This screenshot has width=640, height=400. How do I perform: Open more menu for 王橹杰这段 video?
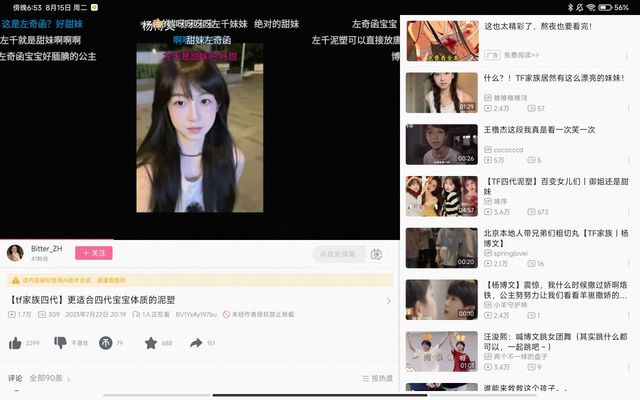(628, 160)
